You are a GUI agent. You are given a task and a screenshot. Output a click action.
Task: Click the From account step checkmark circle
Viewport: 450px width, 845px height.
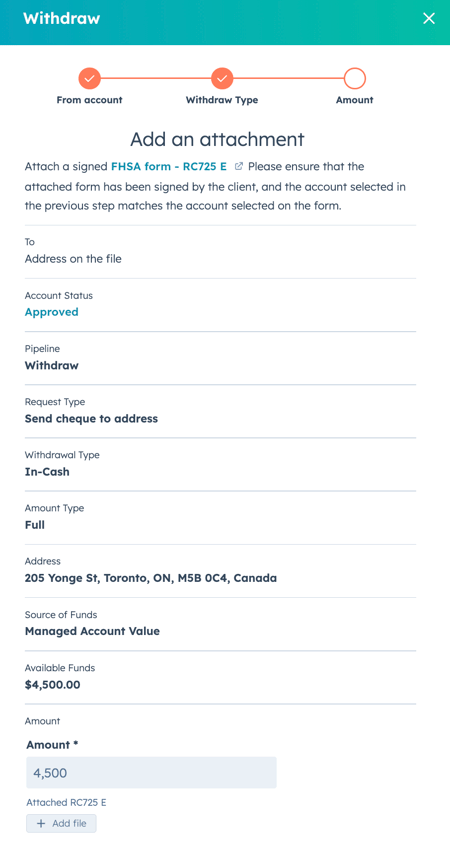tap(89, 79)
